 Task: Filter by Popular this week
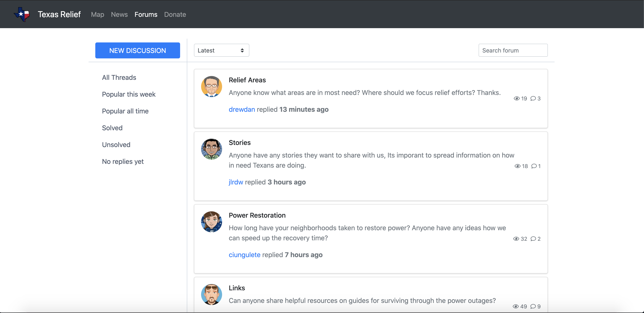(128, 94)
